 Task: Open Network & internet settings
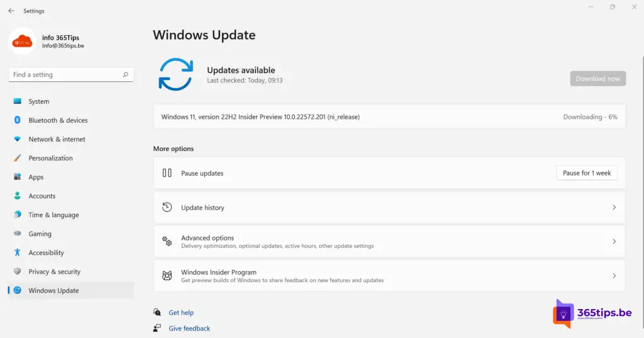(x=57, y=139)
